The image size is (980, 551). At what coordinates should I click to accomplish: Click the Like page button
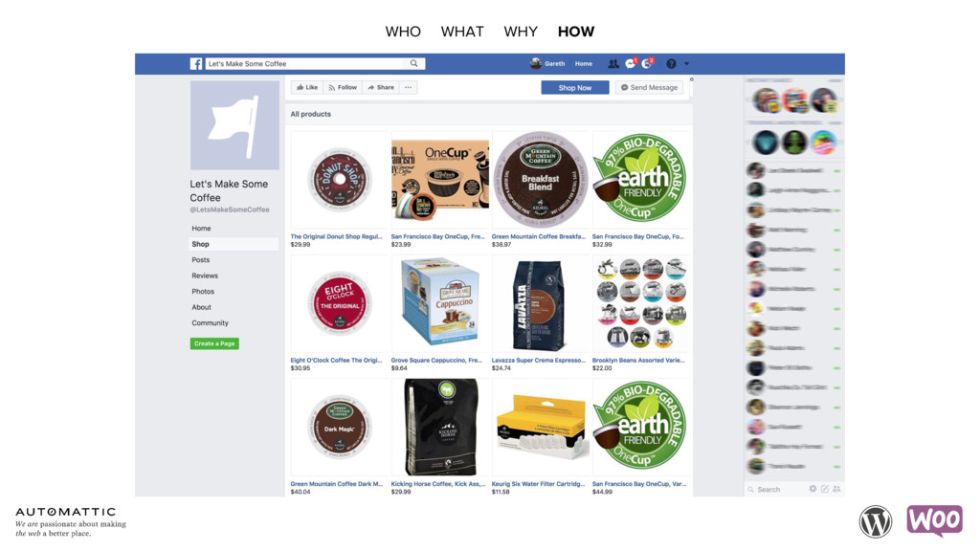pyautogui.click(x=307, y=87)
